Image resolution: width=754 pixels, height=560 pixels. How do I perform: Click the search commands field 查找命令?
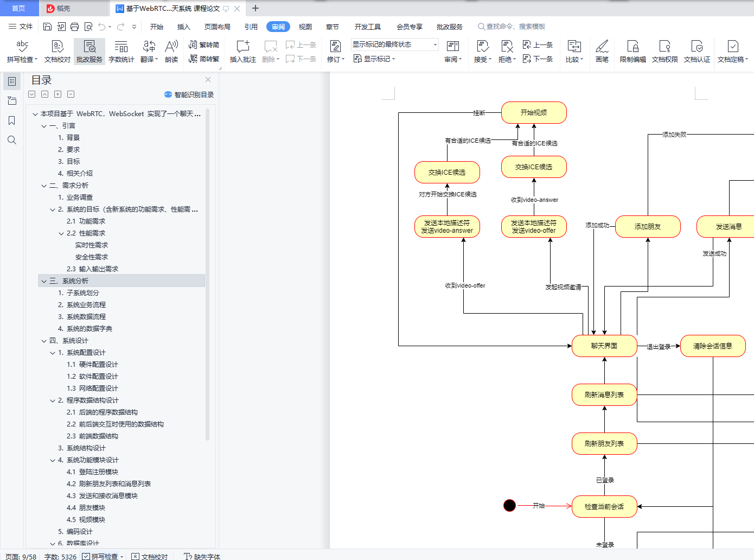click(x=512, y=27)
